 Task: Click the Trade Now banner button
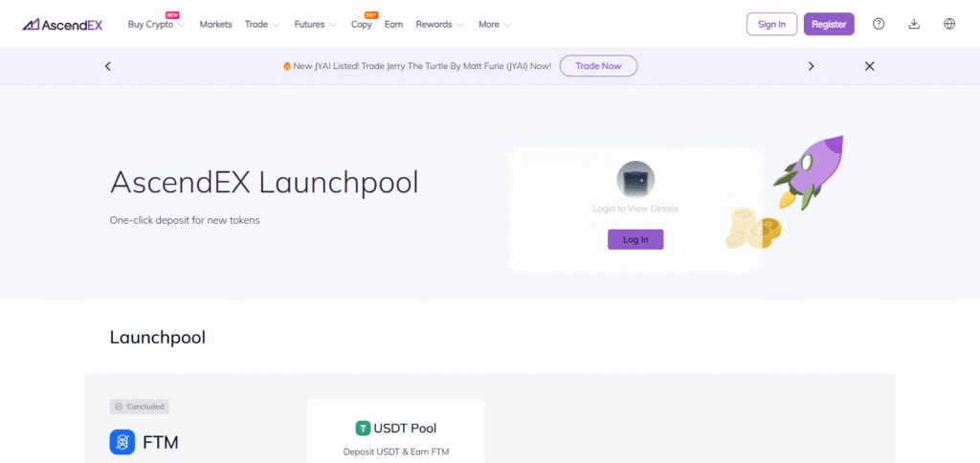[598, 66]
